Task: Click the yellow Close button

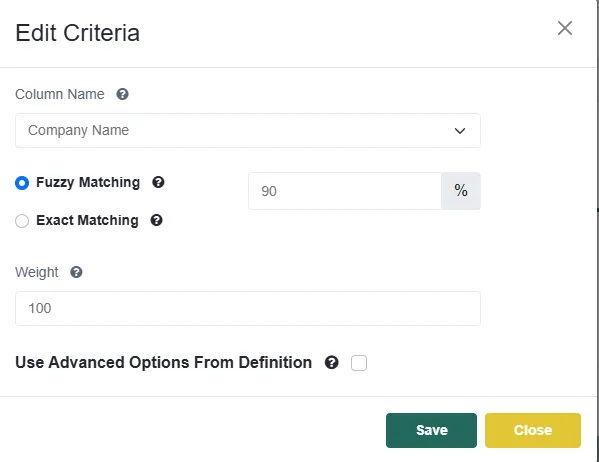Action: coord(533,430)
